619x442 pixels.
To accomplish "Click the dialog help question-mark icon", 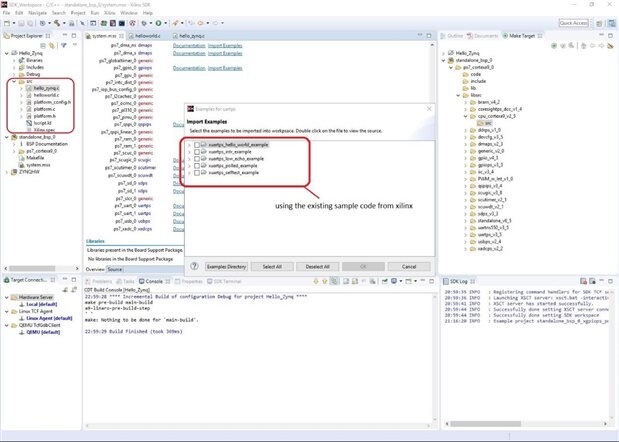I will click(x=192, y=267).
